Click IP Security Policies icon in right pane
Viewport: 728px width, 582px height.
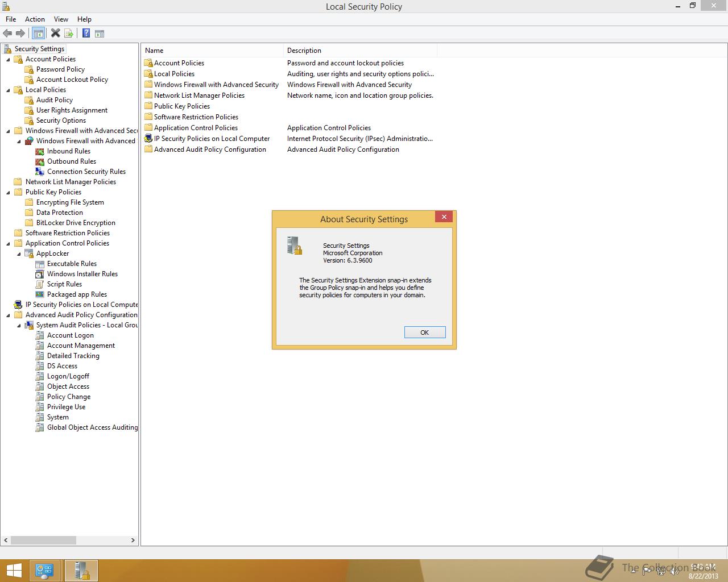148,139
